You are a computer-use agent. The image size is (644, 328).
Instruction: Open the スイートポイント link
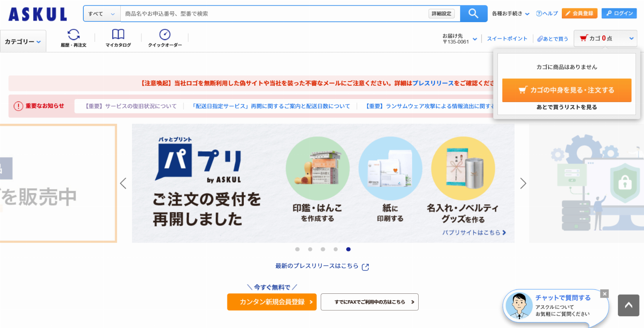click(x=507, y=39)
